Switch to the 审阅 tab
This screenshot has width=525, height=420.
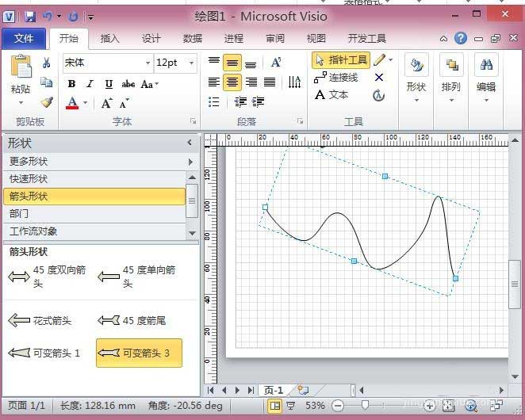[x=275, y=39]
